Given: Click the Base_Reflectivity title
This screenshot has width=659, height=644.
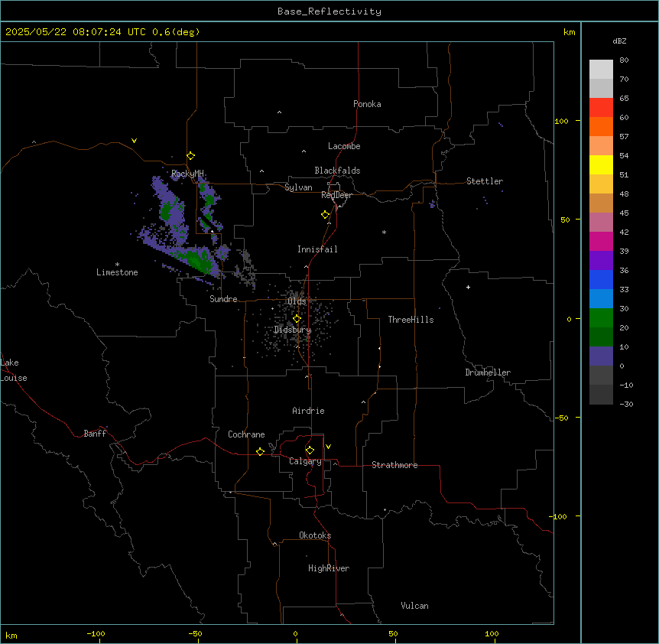Looking at the screenshot, I should click(x=329, y=11).
